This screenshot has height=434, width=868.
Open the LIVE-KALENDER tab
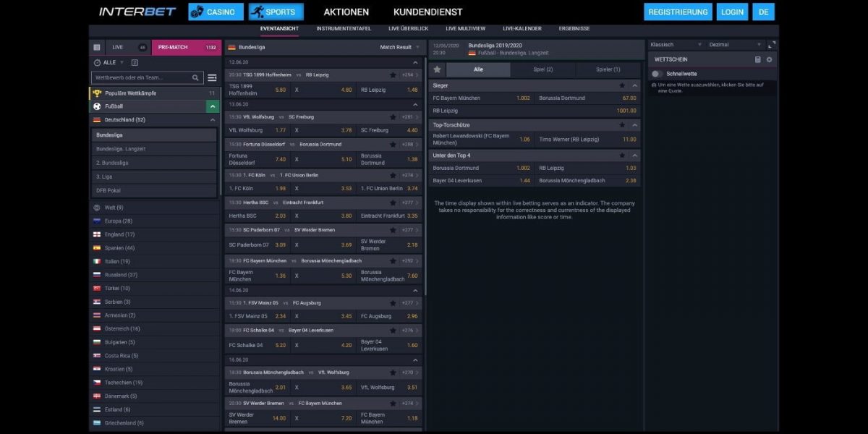coord(522,29)
